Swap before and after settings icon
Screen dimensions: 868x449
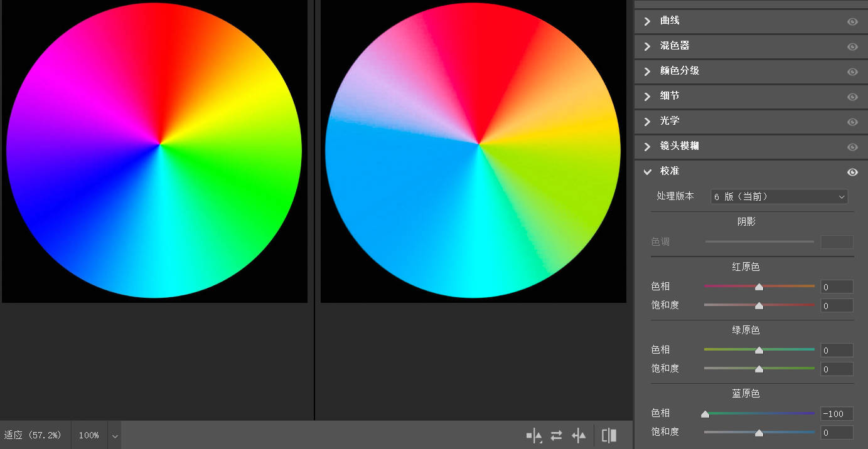pos(556,435)
